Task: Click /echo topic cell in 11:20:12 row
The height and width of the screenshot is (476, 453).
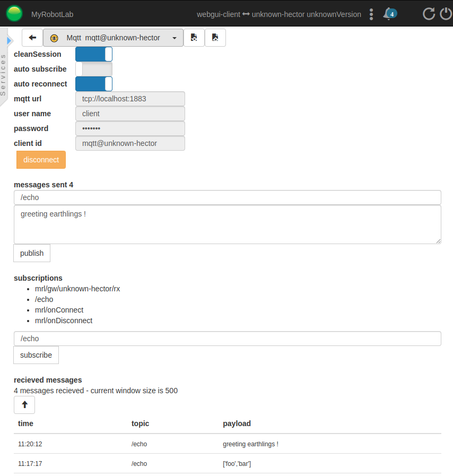Action: pyautogui.click(x=139, y=444)
